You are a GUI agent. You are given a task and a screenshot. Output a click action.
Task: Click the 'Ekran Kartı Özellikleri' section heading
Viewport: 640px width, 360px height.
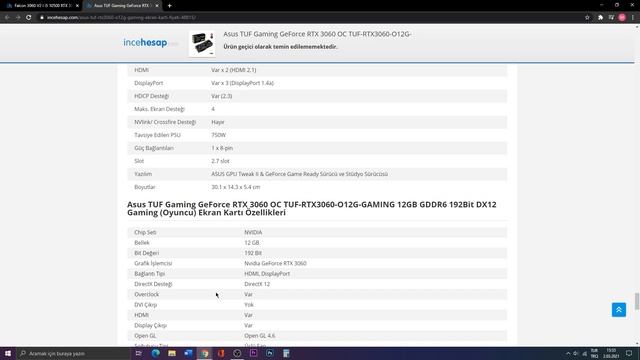(312, 209)
